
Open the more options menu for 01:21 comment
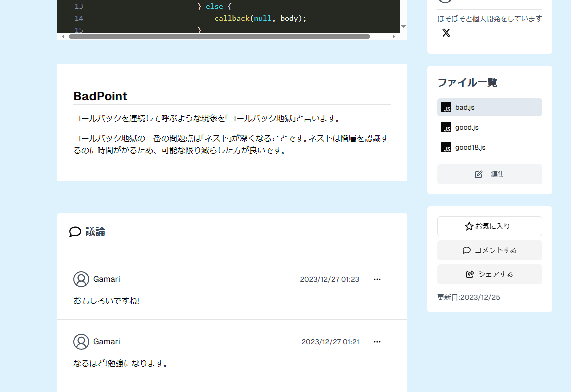coord(377,342)
